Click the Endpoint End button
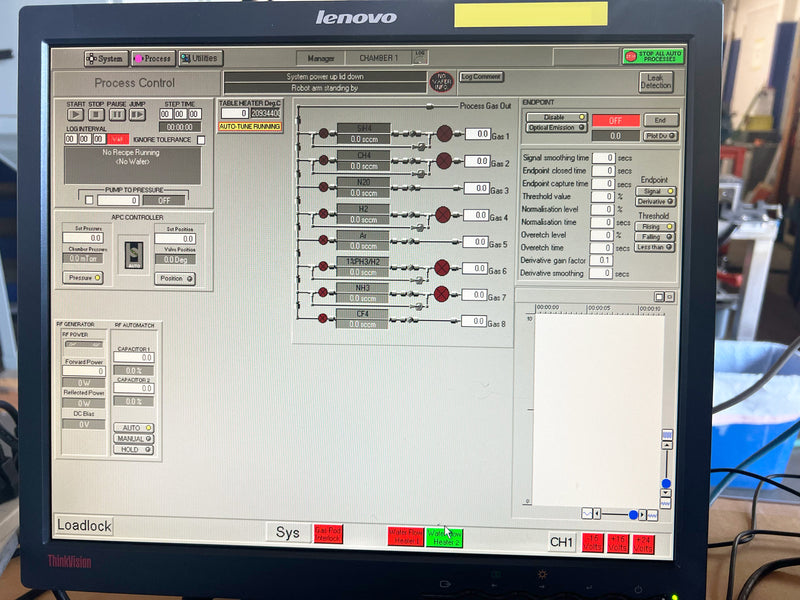 pos(661,120)
